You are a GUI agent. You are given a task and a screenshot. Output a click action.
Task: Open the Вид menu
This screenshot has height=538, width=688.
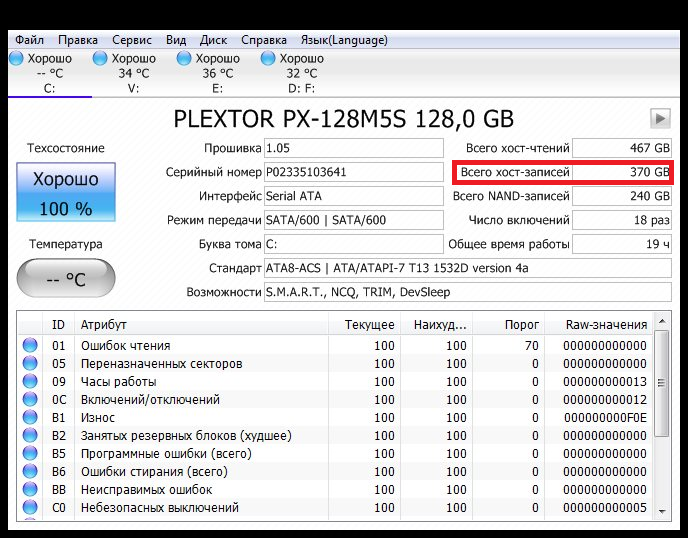tap(176, 40)
